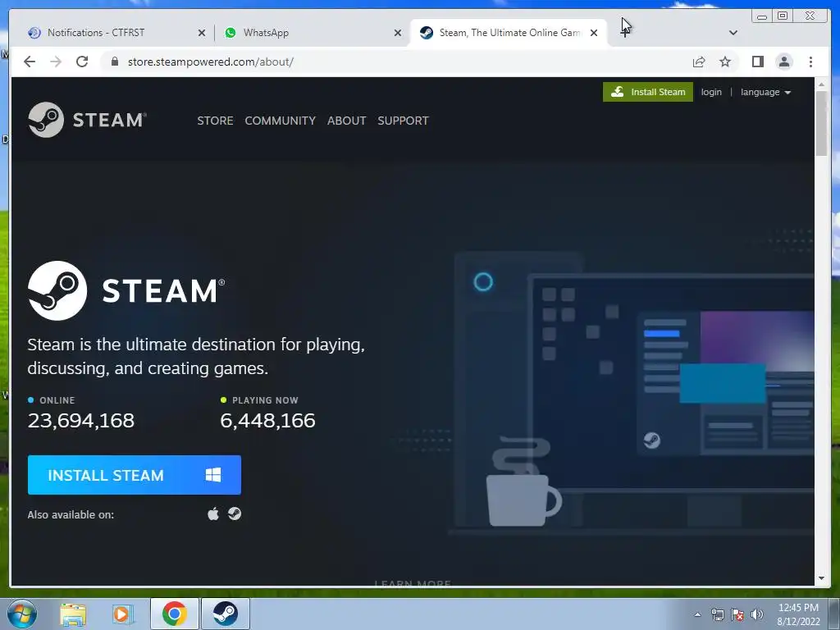Click the page scrollbar down arrow
The image size is (840, 630).
(x=821, y=578)
